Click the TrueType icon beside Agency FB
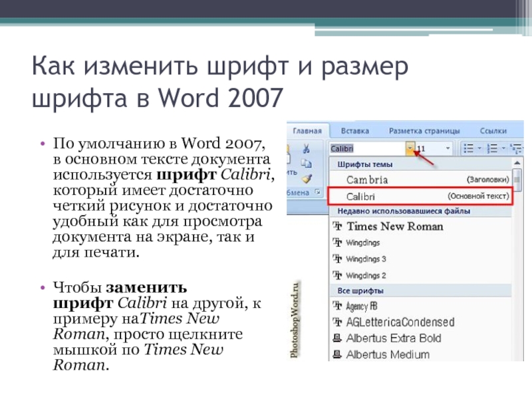The image size is (532, 399). click(x=337, y=306)
